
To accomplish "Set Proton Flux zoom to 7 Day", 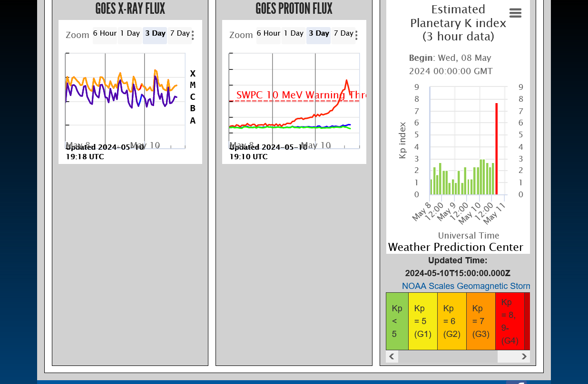I will (343, 34).
